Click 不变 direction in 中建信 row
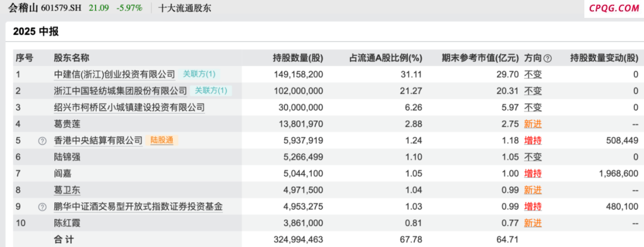This screenshot has height=247, width=644. tap(532, 74)
